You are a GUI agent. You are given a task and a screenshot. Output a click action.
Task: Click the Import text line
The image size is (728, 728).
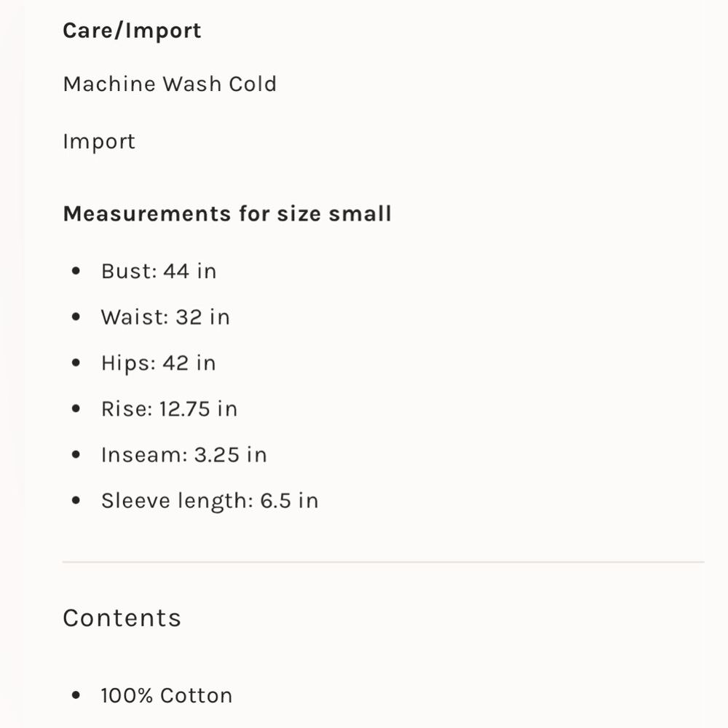pos(99,142)
